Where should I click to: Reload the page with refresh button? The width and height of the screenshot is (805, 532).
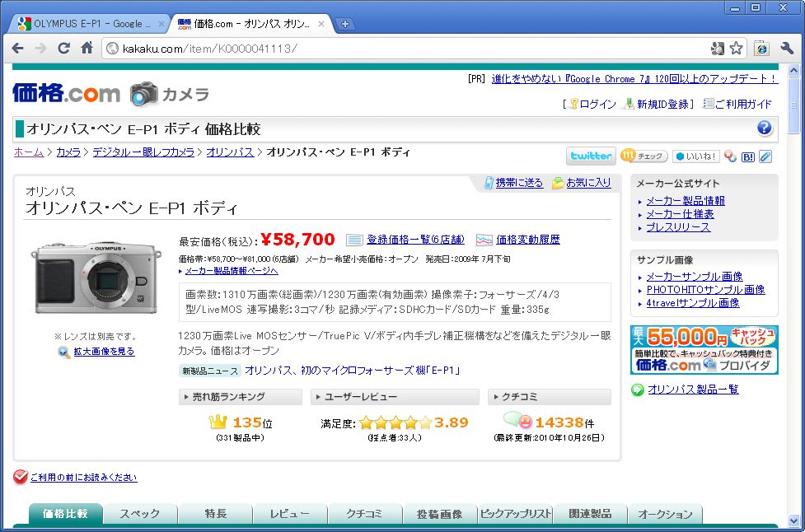click(63, 49)
